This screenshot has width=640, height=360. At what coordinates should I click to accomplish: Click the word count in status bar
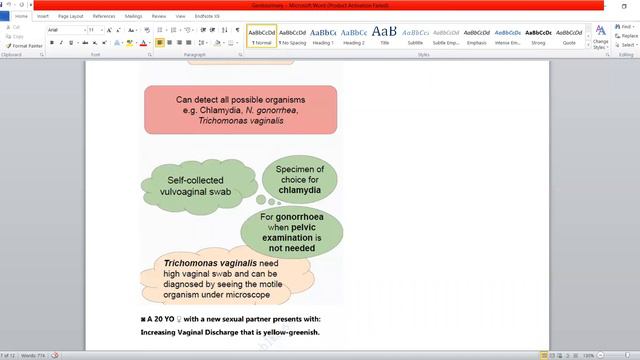[33, 356]
